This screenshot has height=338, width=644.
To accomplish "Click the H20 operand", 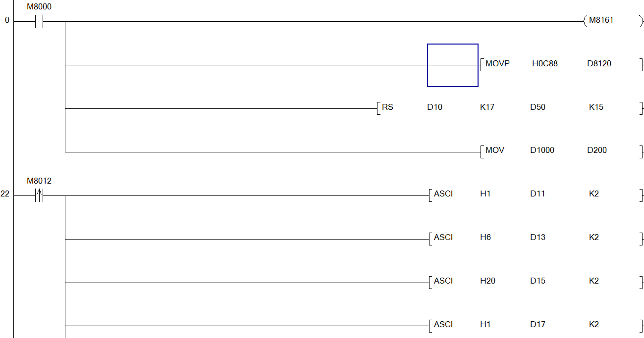I will click(487, 281).
